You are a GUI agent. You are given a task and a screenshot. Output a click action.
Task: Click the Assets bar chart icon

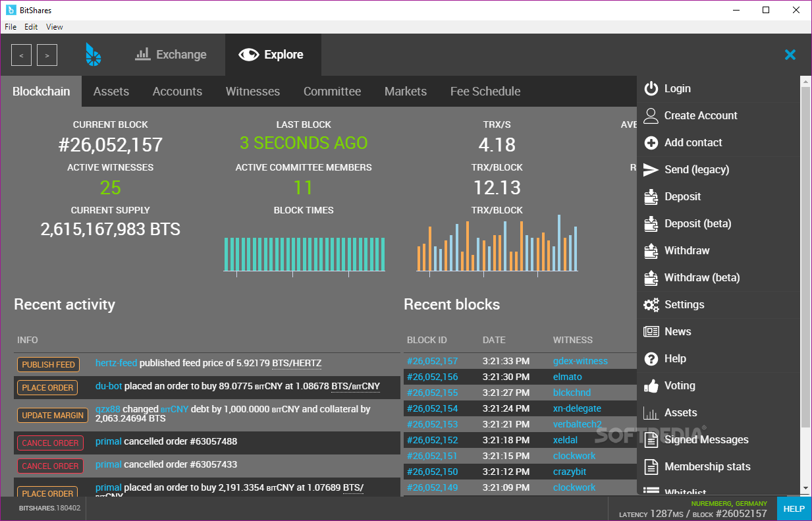click(x=651, y=413)
